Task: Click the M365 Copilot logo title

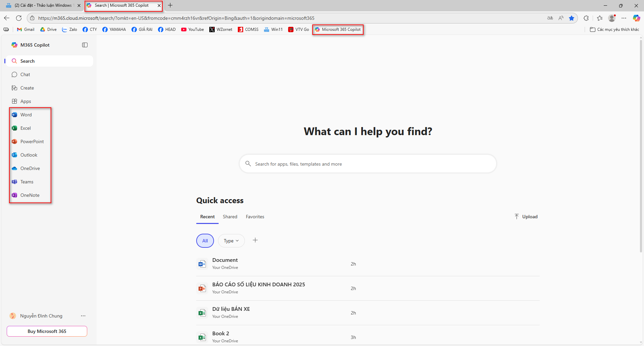Action: (30, 45)
